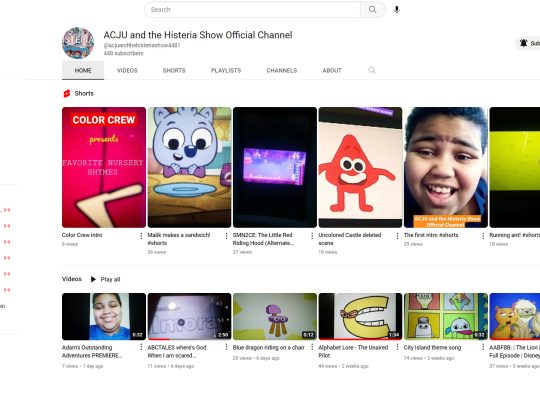This screenshot has width=540, height=400.
Task: Click the Play all triangle icon
Action: [93, 279]
